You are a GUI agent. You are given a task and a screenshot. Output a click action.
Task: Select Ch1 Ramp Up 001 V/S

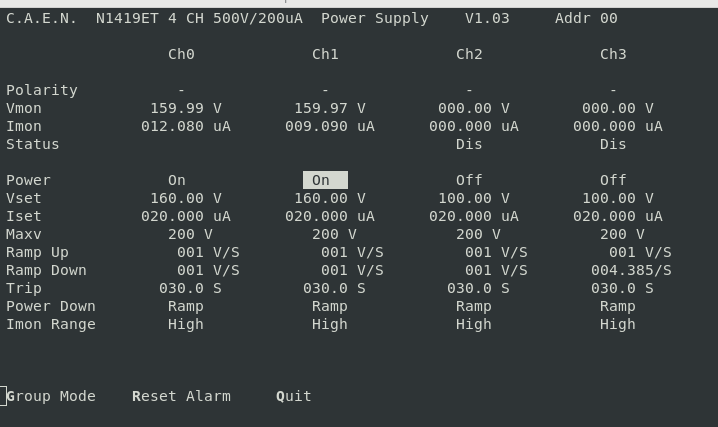[352, 252]
